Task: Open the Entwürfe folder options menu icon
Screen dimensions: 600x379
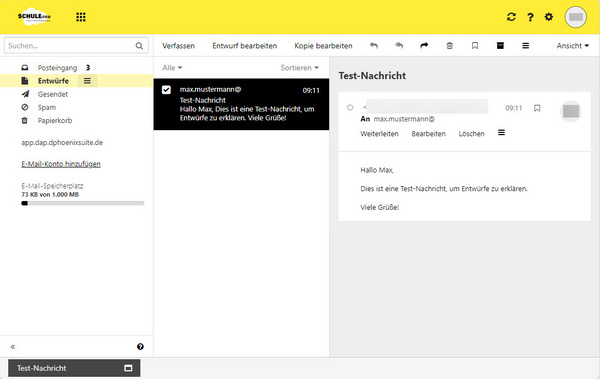Action: point(87,81)
